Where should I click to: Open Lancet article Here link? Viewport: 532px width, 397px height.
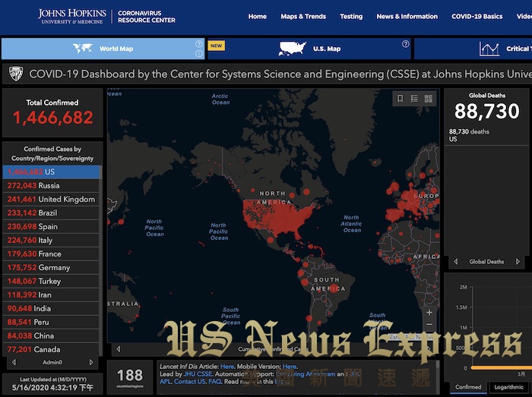click(227, 367)
